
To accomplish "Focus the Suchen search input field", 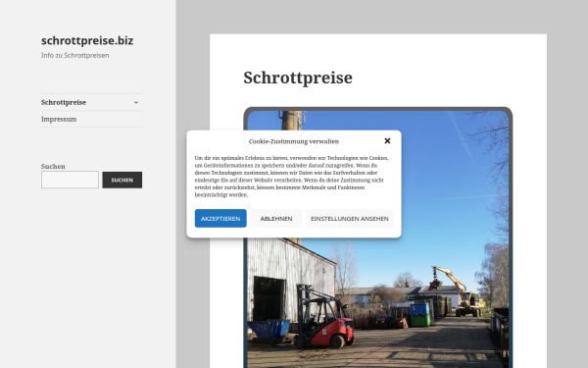I will (x=71, y=180).
